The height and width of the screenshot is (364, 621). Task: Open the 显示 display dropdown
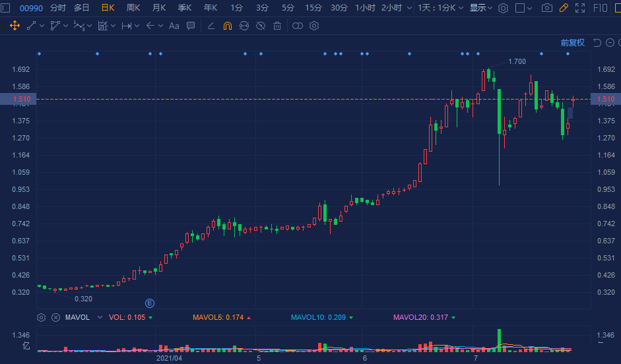tap(480, 8)
